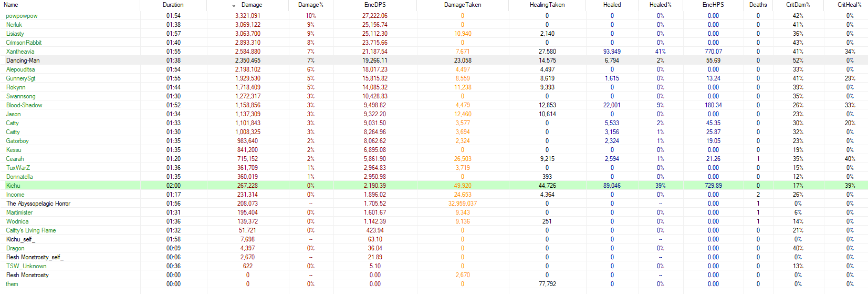Select Caitty's Living Flame row
Screen dimensions: 868x294
(30, 230)
